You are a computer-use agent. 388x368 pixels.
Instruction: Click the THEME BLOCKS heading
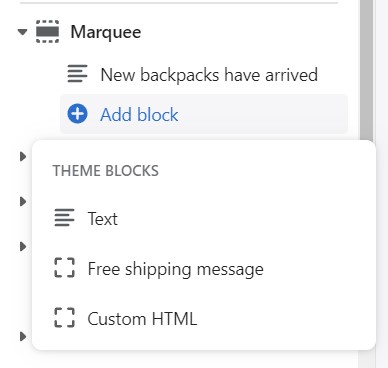(106, 171)
